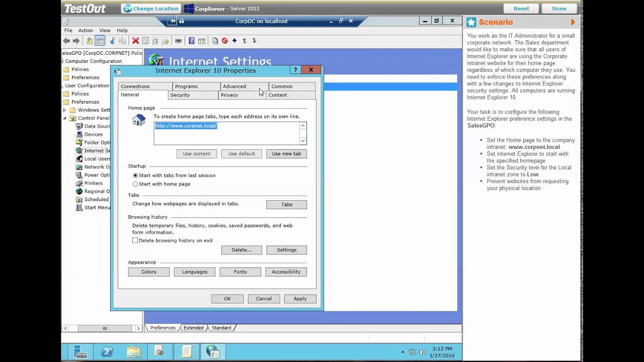Open the File menu

(68, 30)
